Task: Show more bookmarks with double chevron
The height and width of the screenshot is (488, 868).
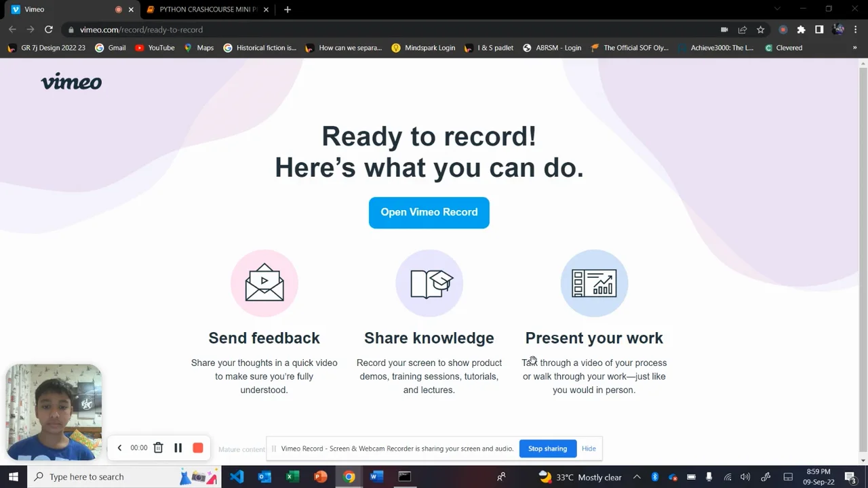Action: pos(854,48)
